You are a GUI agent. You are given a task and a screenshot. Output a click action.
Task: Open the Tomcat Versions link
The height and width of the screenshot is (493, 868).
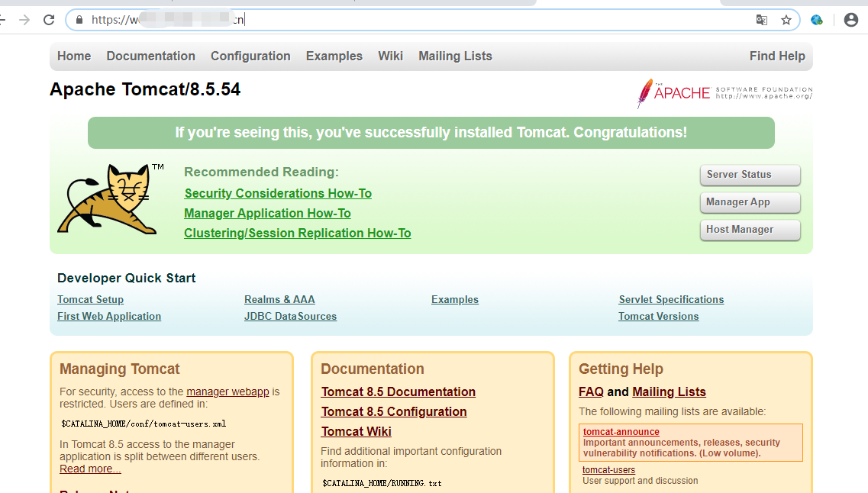click(x=658, y=317)
